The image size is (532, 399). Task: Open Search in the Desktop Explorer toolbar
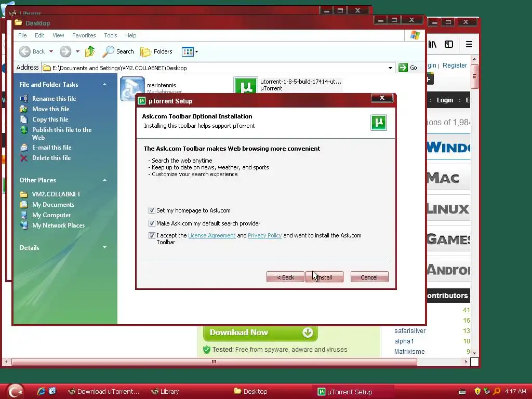118,51
